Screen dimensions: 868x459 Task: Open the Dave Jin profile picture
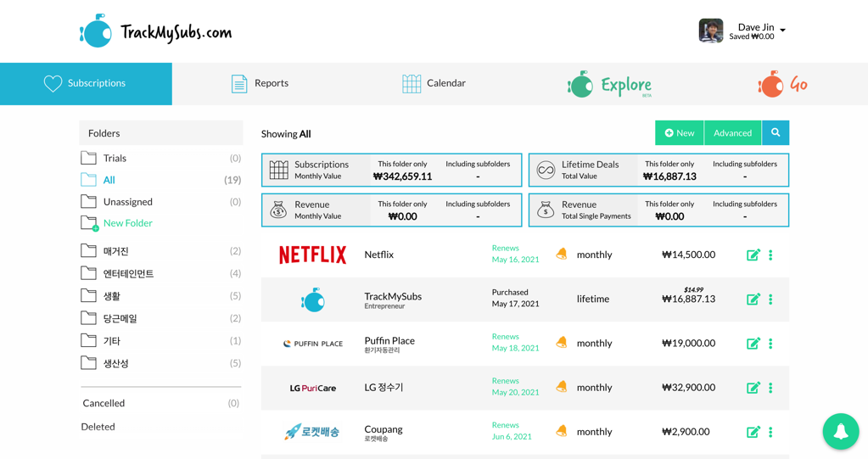(x=711, y=31)
